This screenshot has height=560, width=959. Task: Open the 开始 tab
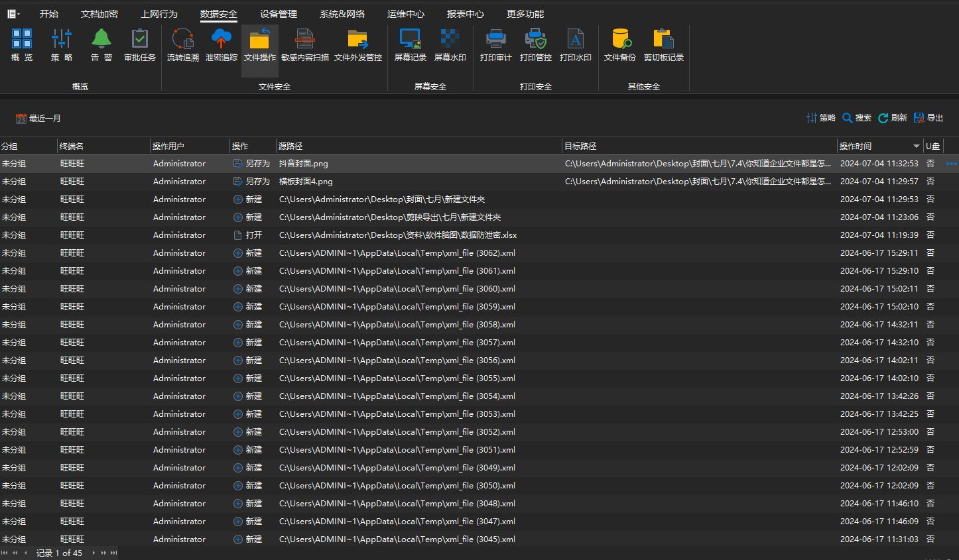(49, 13)
